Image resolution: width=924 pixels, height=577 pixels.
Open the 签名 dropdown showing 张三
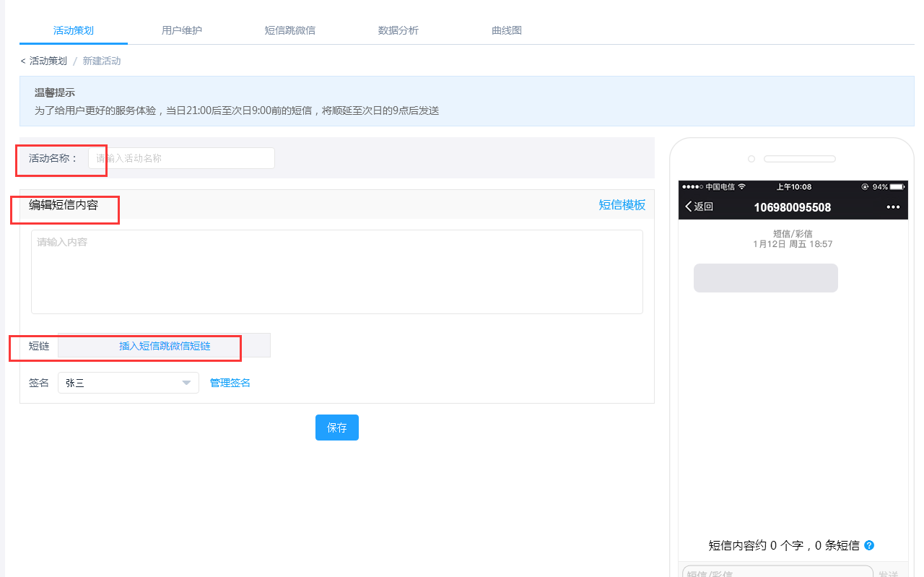pyautogui.click(x=128, y=383)
